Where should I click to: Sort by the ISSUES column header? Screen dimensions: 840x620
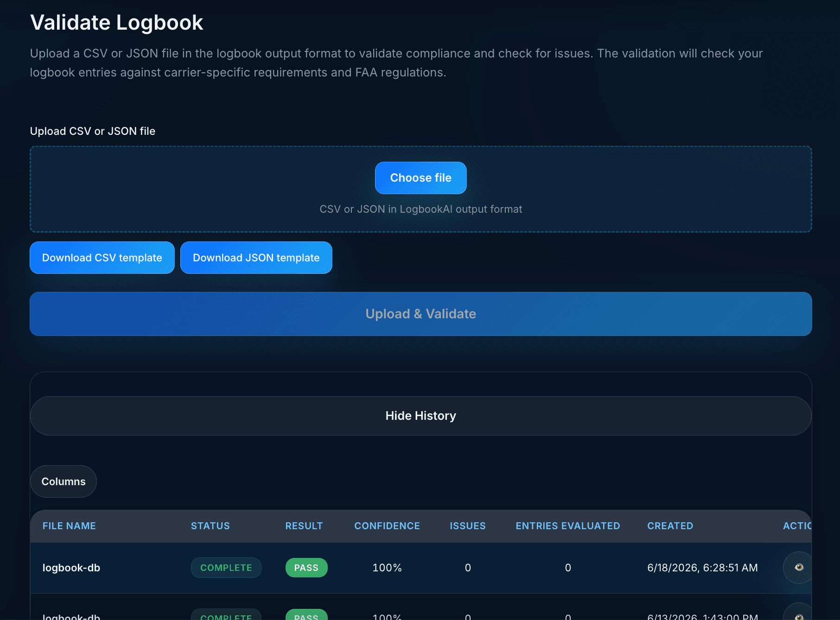(467, 526)
